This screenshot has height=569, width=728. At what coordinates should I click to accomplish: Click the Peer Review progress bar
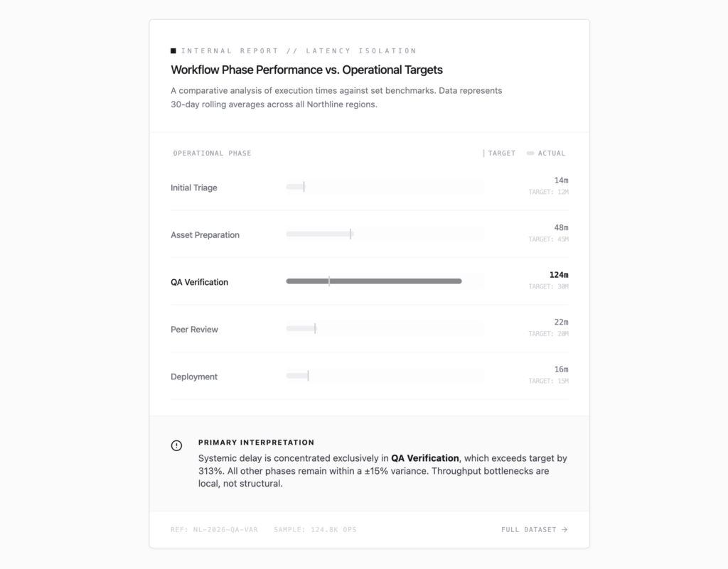(x=385, y=328)
